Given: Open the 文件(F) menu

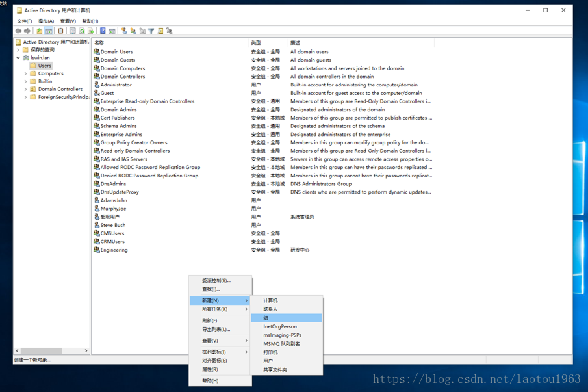Looking at the screenshot, I should (x=25, y=21).
